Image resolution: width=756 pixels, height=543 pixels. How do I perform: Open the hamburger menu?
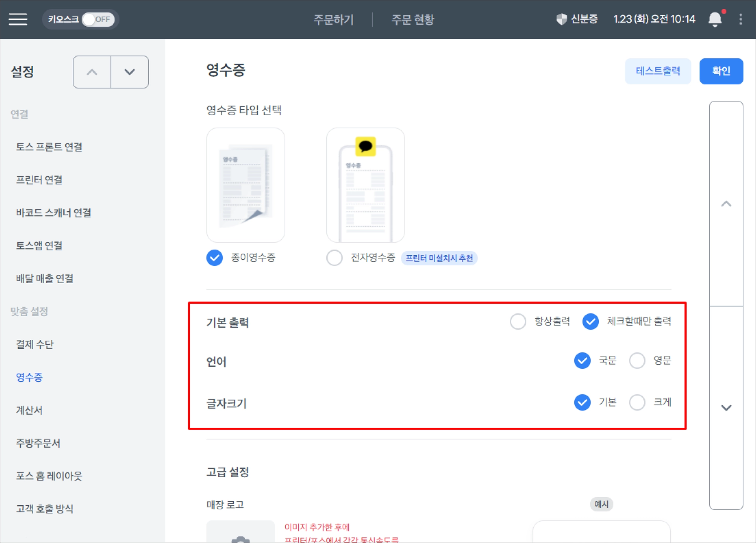pyautogui.click(x=18, y=19)
